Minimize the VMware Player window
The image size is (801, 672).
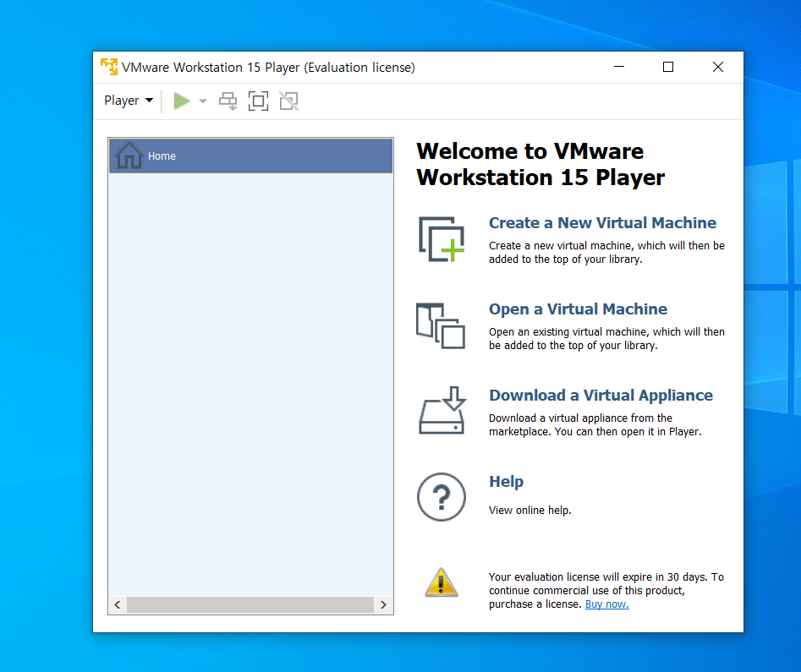pos(619,67)
